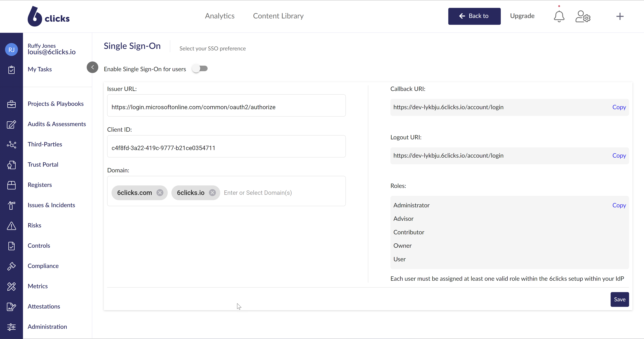Copy the Logout URI
The height and width of the screenshot is (339, 644).
(619, 156)
